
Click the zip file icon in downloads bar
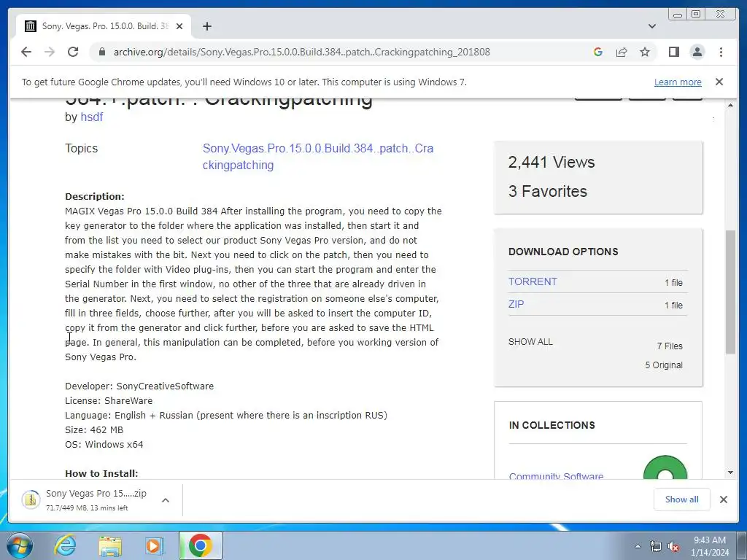(x=31, y=499)
